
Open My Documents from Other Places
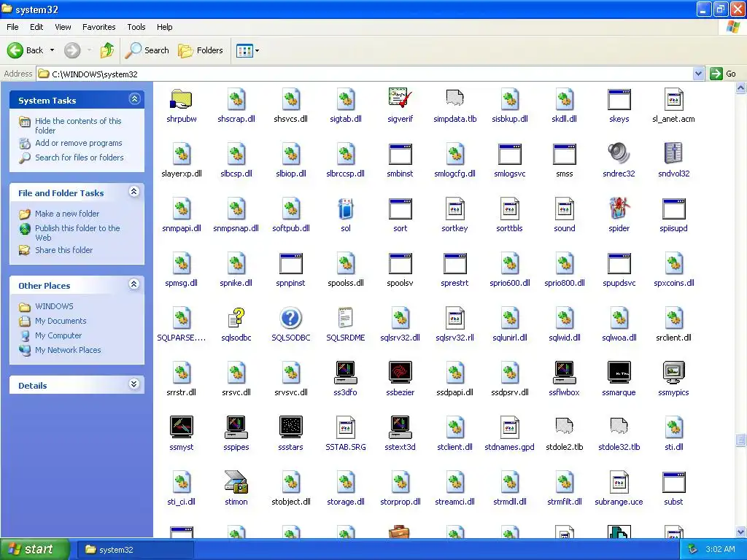(x=61, y=321)
